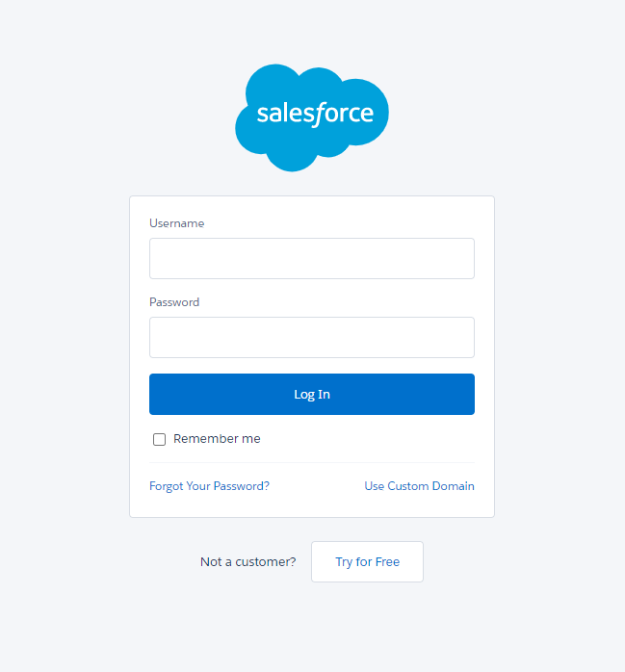Focus the Username input field
Screen dimensions: 625x672
312,258
